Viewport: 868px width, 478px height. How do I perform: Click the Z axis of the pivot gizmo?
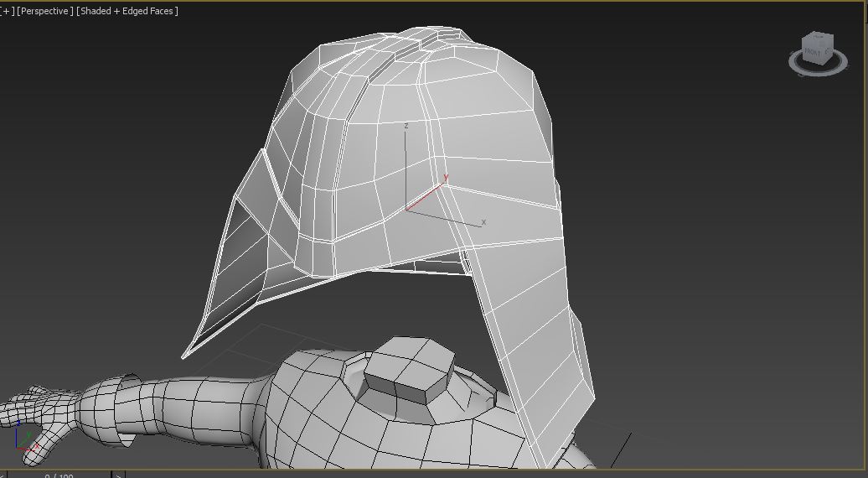pos(406,159)
